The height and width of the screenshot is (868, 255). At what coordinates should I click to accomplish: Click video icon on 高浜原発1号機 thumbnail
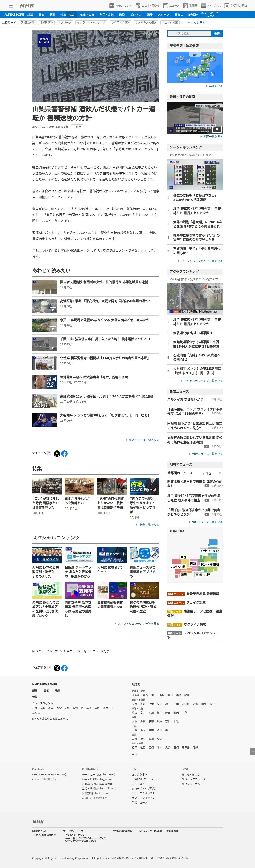[x=53, y=310]
